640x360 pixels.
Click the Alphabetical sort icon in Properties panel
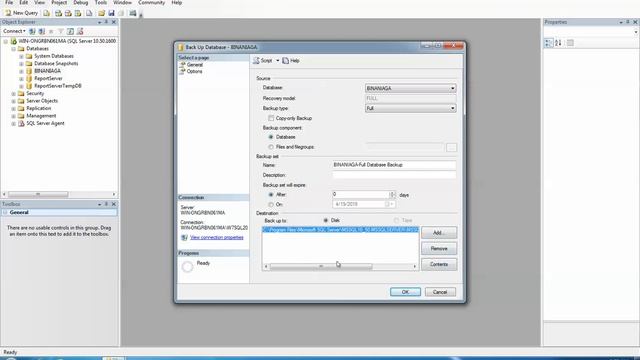tap(558, 43)
